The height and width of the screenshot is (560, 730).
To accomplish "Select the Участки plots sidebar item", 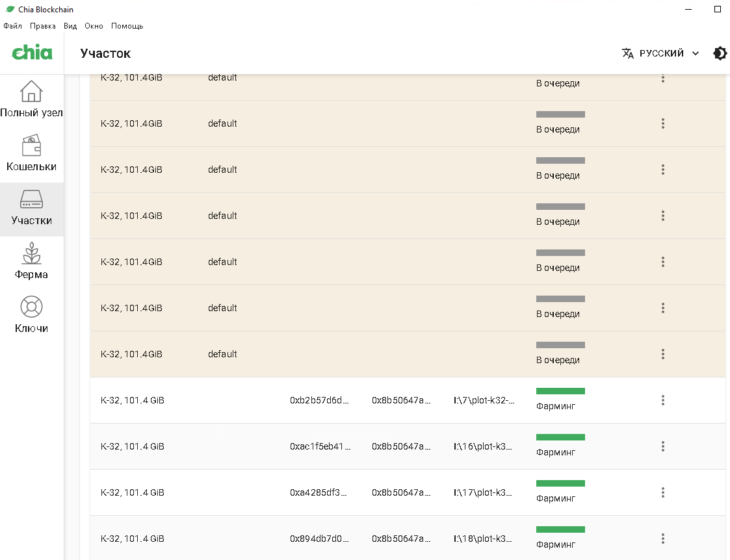I will [32, 209].
